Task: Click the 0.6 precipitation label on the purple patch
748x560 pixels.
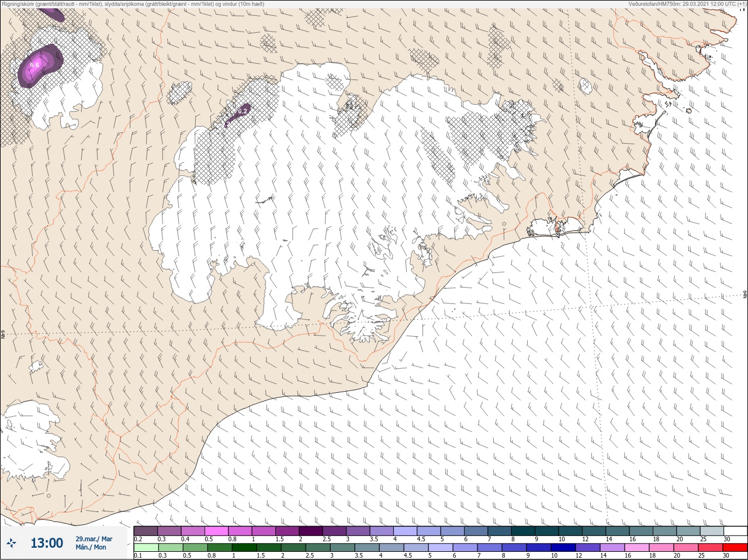Action: click(34, 65)
